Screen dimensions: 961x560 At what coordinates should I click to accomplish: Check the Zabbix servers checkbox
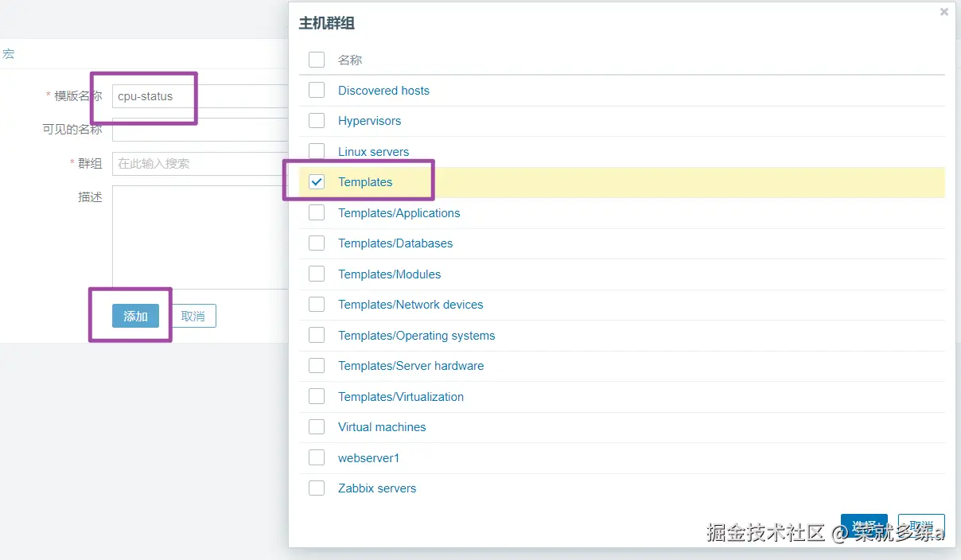(x=317, y=488)
